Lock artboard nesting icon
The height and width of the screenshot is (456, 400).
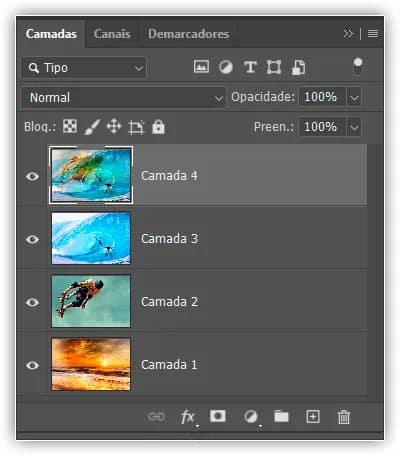click(x=136, y=127)
